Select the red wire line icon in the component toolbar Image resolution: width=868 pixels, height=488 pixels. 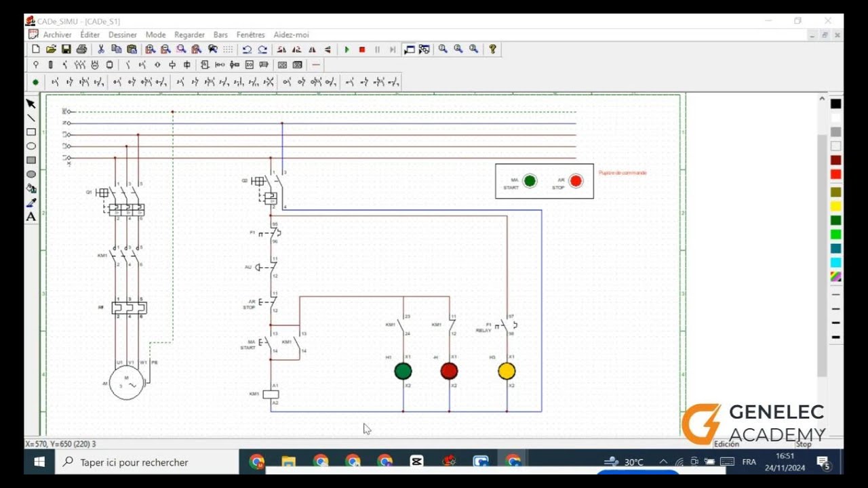tap(316, 65)
